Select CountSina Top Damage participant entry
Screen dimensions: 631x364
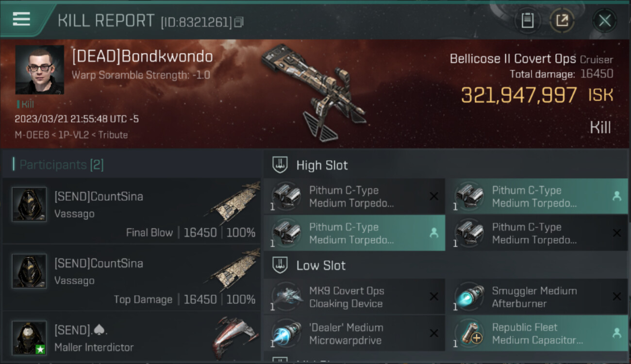(131, 278)
